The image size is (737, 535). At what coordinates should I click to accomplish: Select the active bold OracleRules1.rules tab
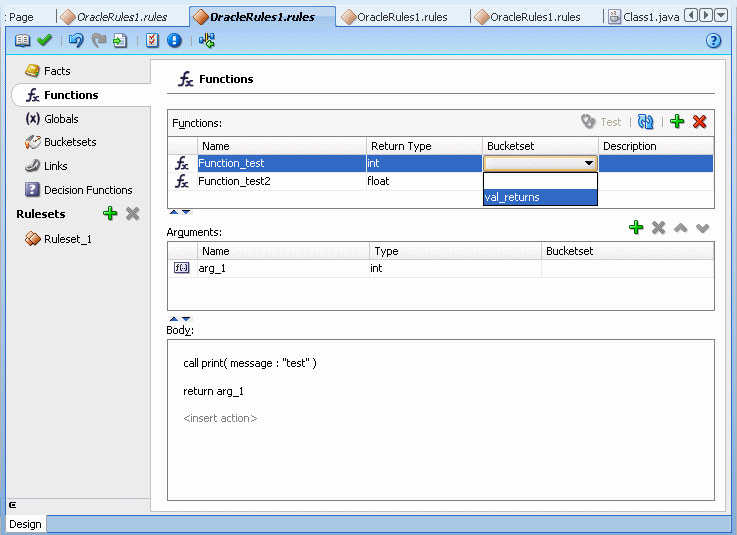(263, 17)
